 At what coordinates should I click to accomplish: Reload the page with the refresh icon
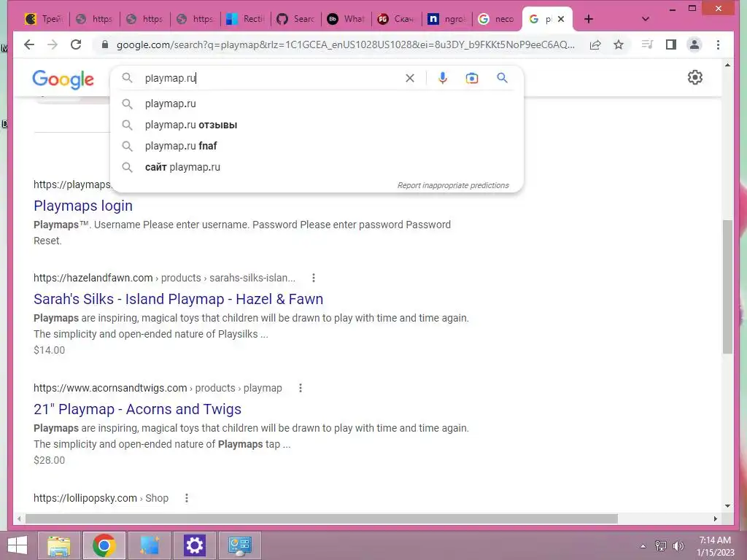76,44
